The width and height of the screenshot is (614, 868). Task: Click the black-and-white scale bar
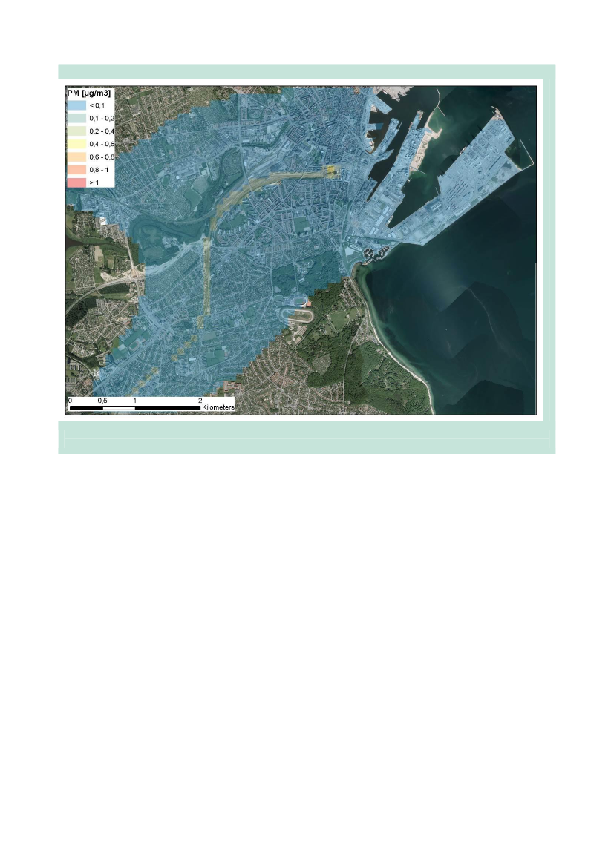tap(134, 407)
